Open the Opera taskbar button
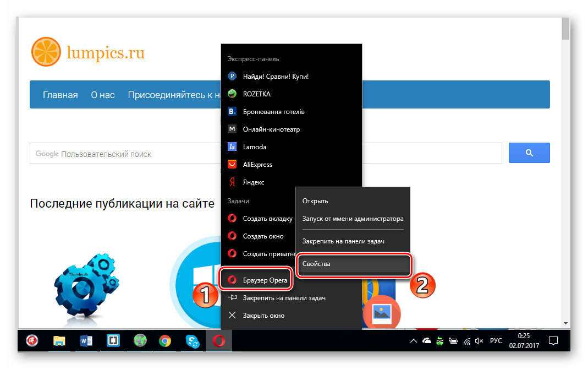Screen dimensions: 588x369 tap(218, 341)
